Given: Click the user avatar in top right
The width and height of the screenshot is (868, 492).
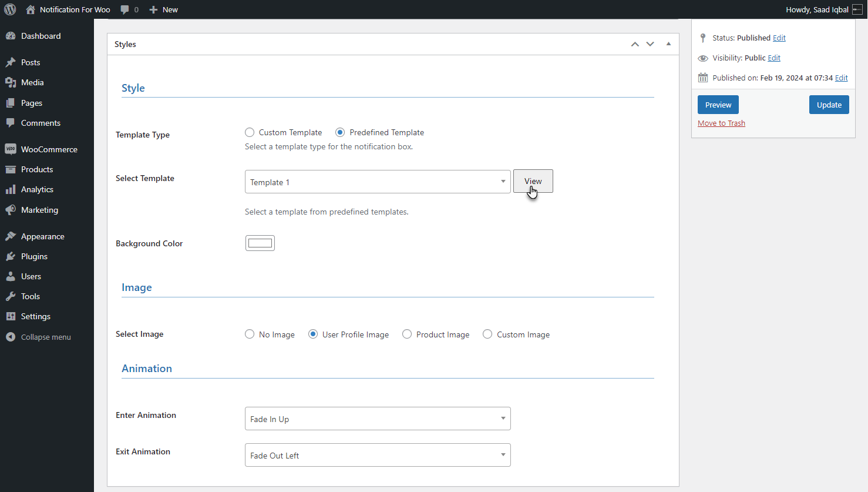Looking at the screenshot, I should [x=857, y=9].
